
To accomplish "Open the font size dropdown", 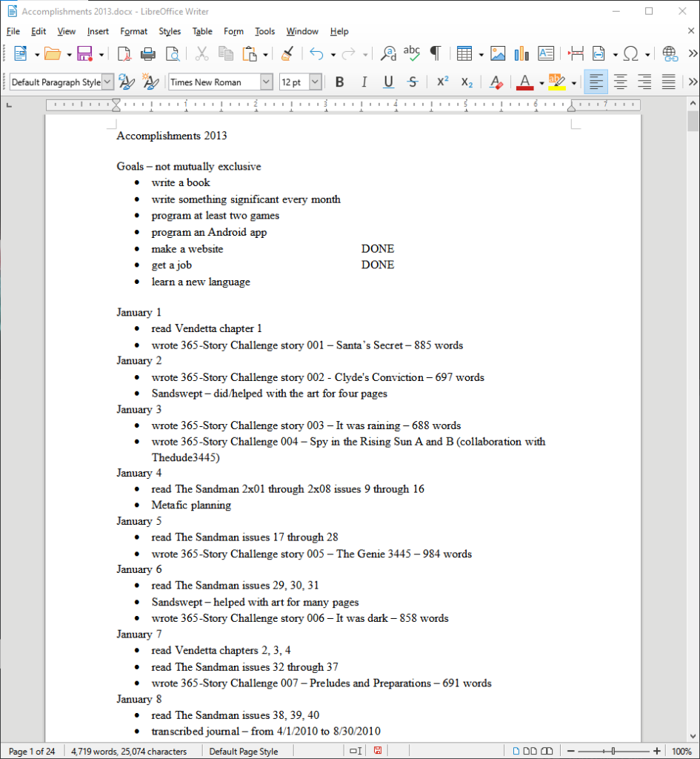I will [x=315, y=82].
